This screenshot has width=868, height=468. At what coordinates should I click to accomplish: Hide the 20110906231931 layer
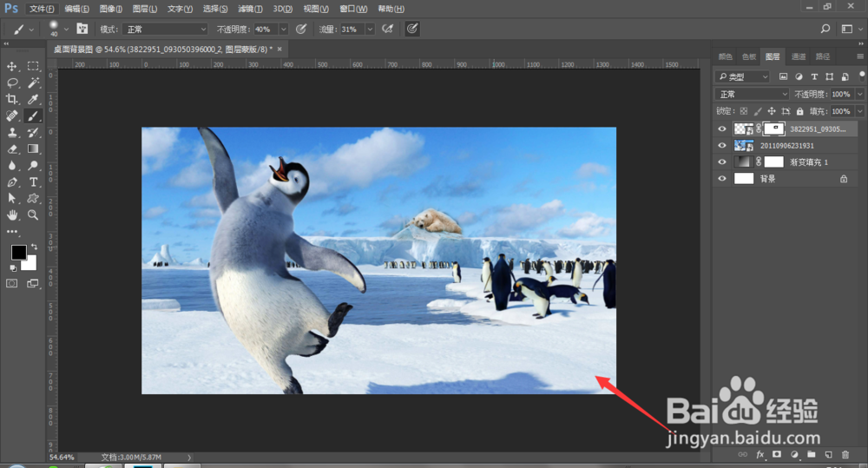(722, 146)
